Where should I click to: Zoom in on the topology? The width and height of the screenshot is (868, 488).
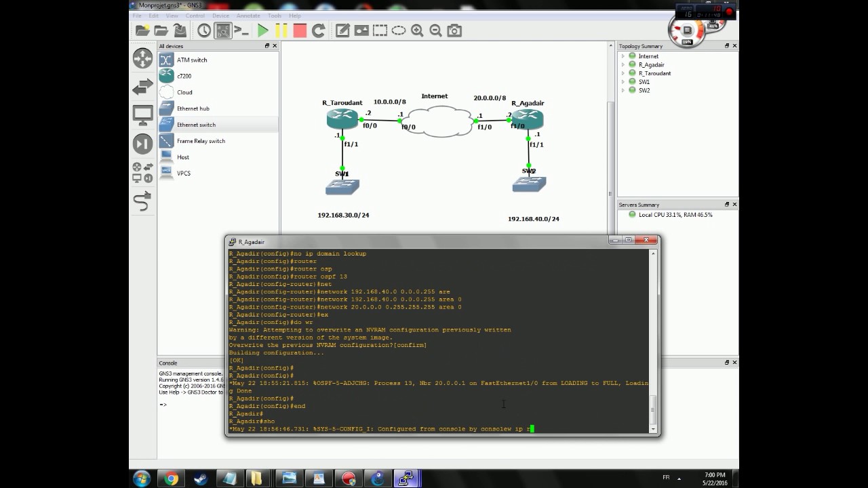(x=417, y=30)
